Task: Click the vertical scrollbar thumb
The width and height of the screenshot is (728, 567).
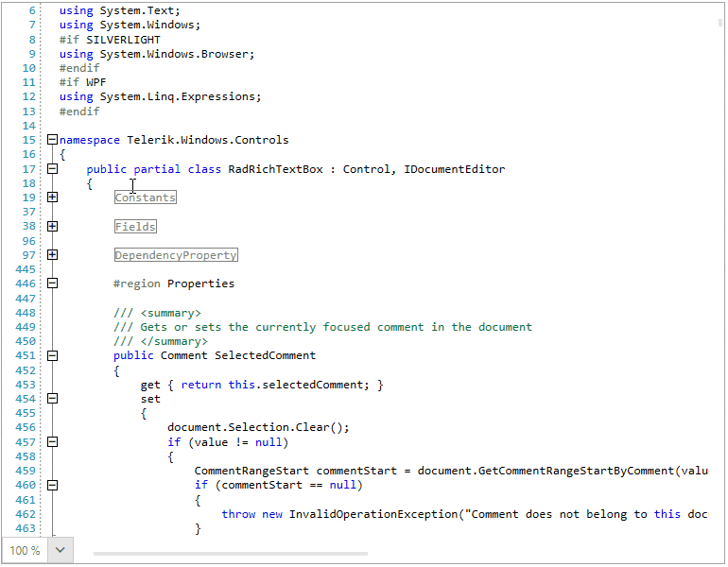Action: pyautogui.click(x=720, y=23)
